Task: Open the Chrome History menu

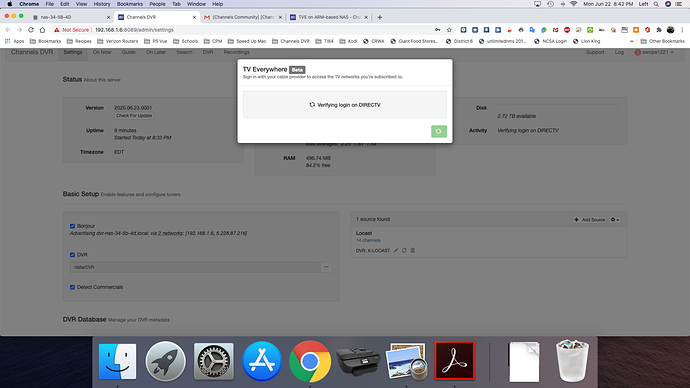Action: 102,4
